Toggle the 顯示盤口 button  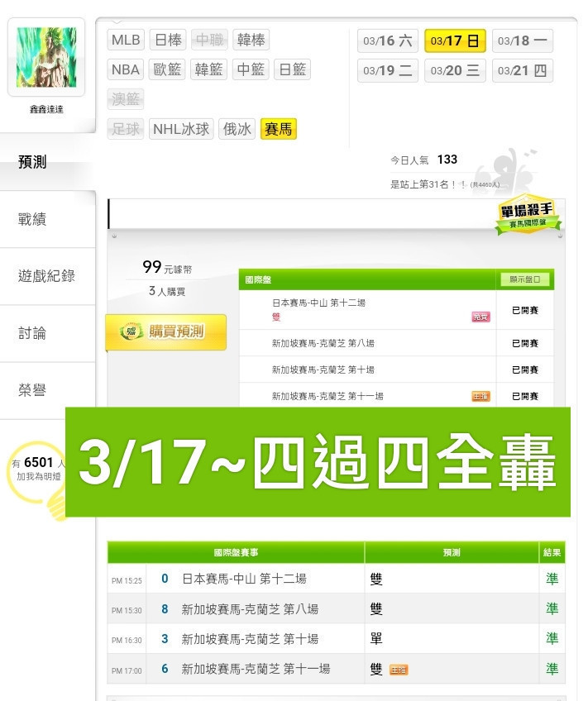(525, 279)
